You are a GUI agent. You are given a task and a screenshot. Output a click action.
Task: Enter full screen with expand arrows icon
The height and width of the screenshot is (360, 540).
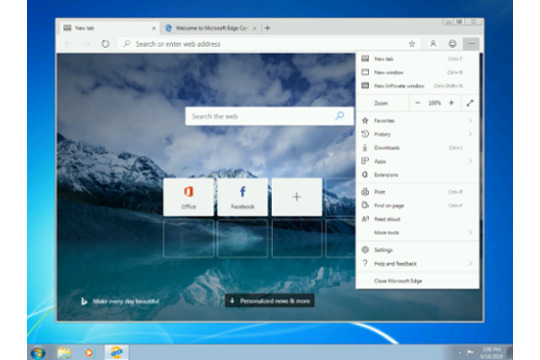point(470,103)
